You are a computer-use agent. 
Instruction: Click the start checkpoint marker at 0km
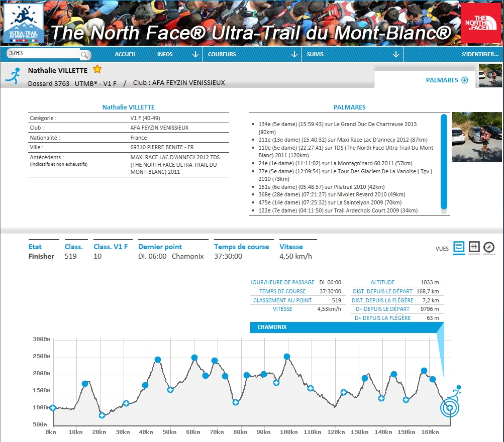click(x=53, y=408)
